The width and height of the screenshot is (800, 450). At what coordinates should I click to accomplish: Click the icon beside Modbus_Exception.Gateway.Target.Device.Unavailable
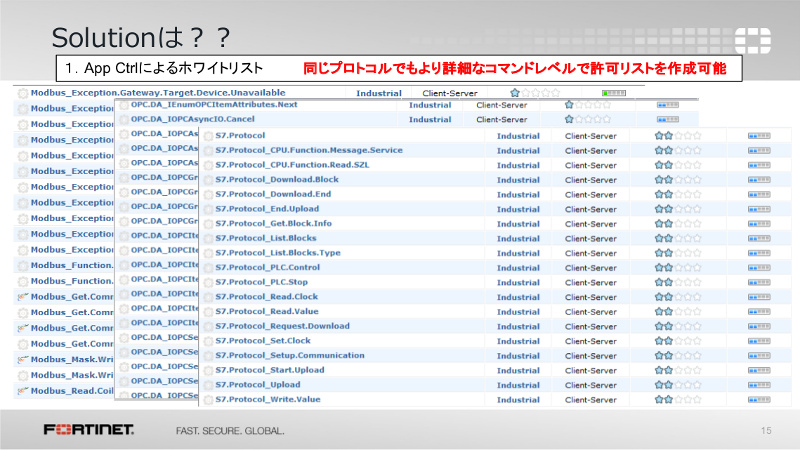click(23, 93)
